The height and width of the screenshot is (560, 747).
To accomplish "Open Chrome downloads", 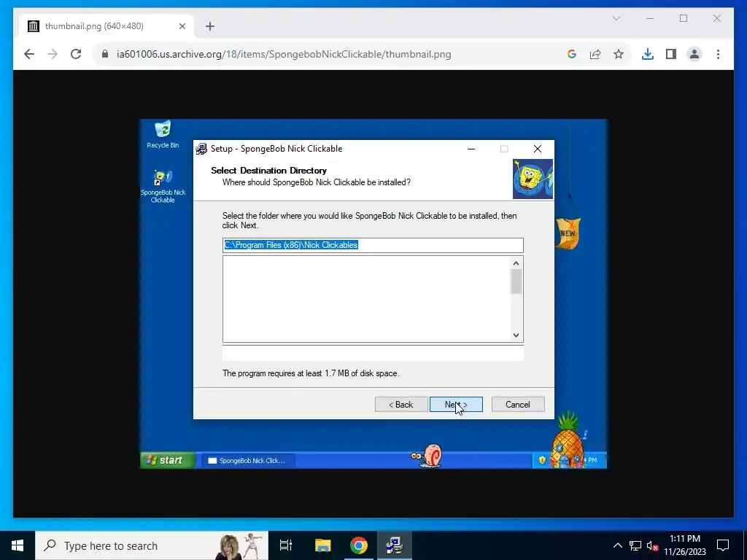I will pyautogui.click(x=648, y=54).
